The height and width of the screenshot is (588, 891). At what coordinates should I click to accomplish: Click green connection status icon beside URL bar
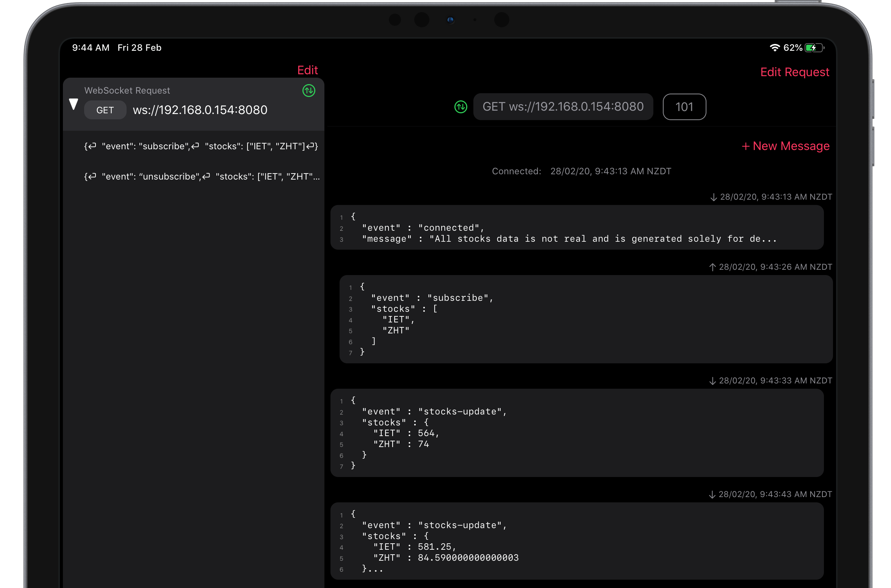tap(460, 107)
